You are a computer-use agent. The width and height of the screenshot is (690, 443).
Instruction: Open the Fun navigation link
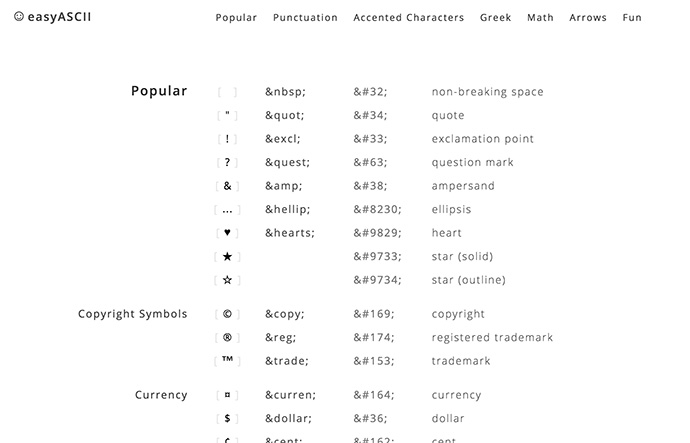pos(632,18)
